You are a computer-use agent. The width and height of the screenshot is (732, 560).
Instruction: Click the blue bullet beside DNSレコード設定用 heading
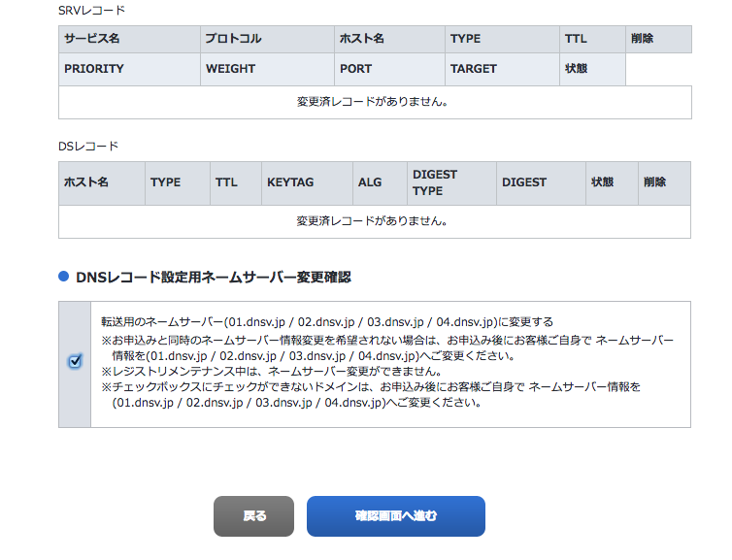coord(64,277)
